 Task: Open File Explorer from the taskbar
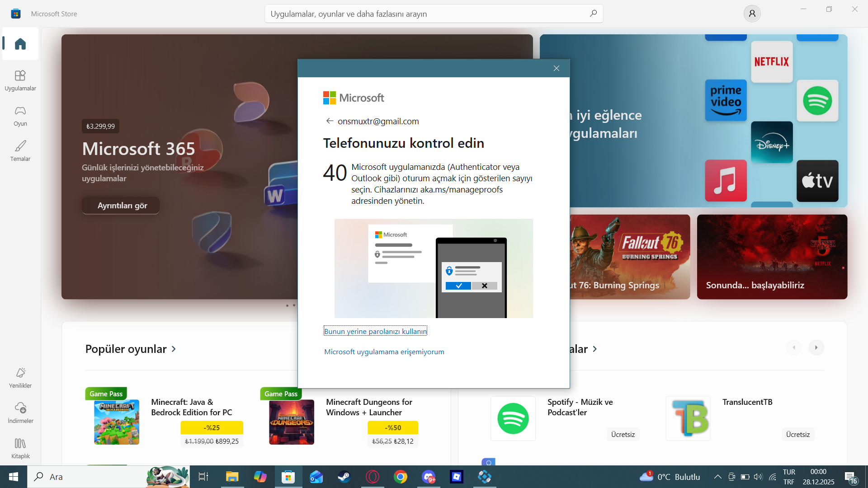tap(232, 477)
